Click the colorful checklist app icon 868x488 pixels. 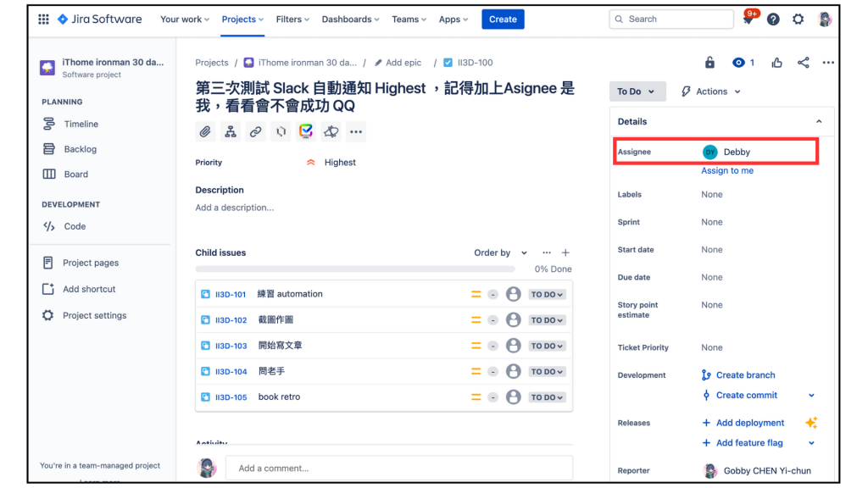click(x=305, y=131)
